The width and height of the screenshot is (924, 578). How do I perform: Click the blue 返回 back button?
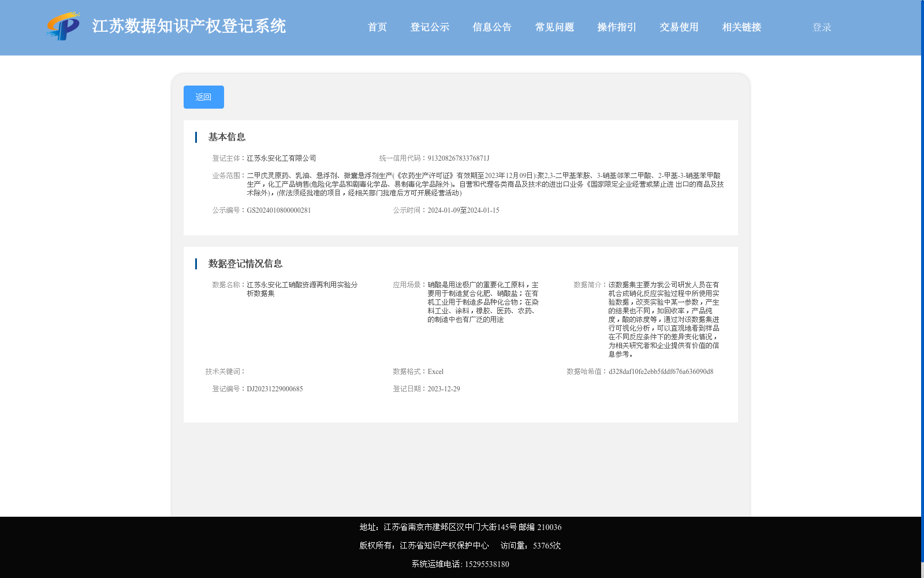(204, 97)
